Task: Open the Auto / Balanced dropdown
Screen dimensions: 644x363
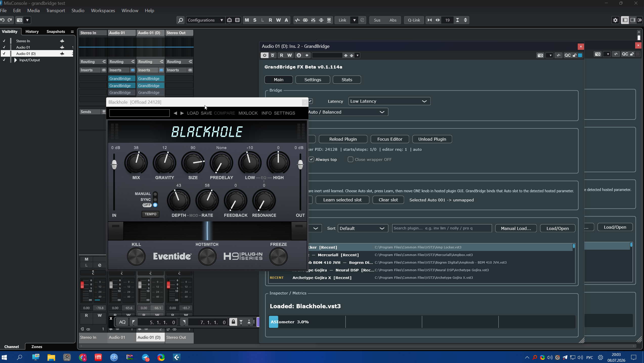Action: click(x=348, y=112)
